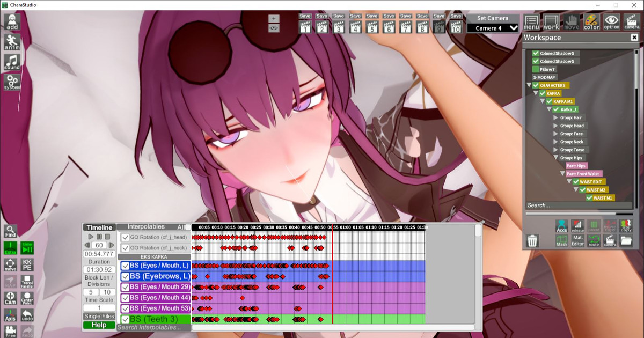
Task: Click the Timeline title tab
Action: click(x=99, y=227)
